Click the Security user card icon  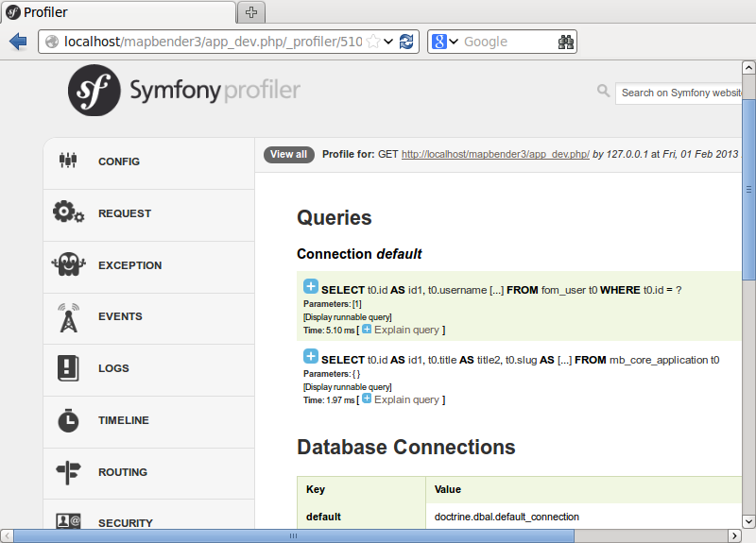tap(68, 521)
